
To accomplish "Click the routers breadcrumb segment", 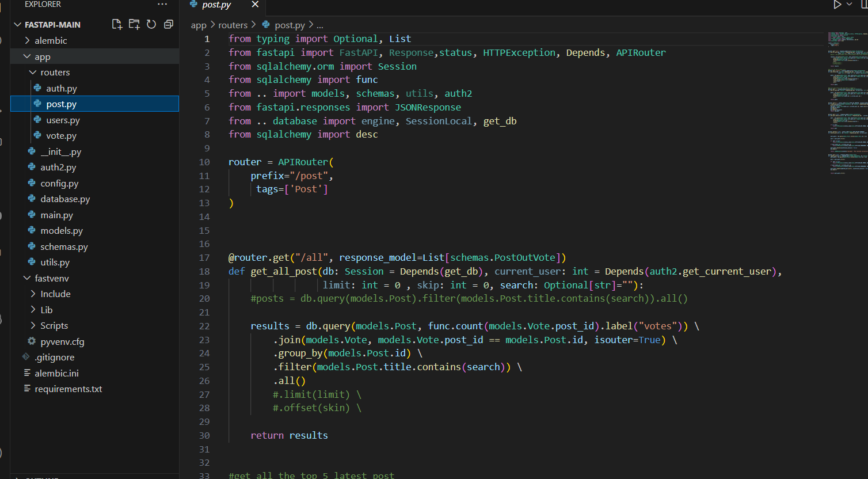I will (233, 25).
